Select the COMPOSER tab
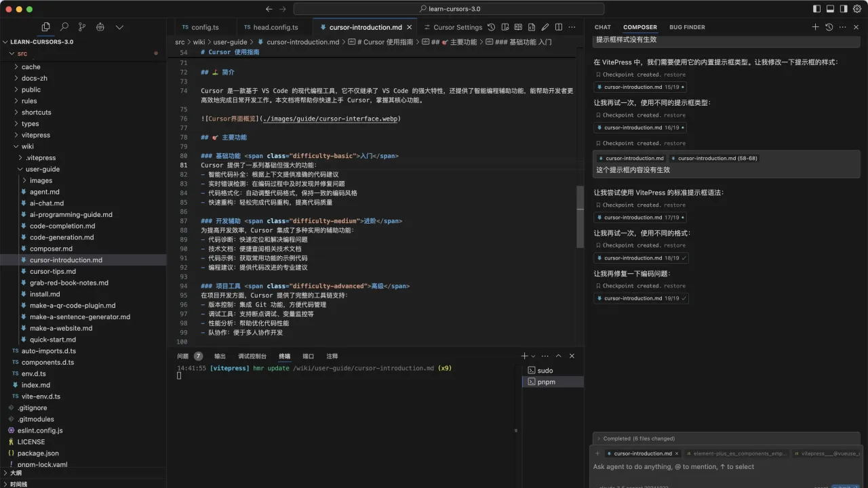This screenshot has width=868, height=488. [x=640, y=27]
